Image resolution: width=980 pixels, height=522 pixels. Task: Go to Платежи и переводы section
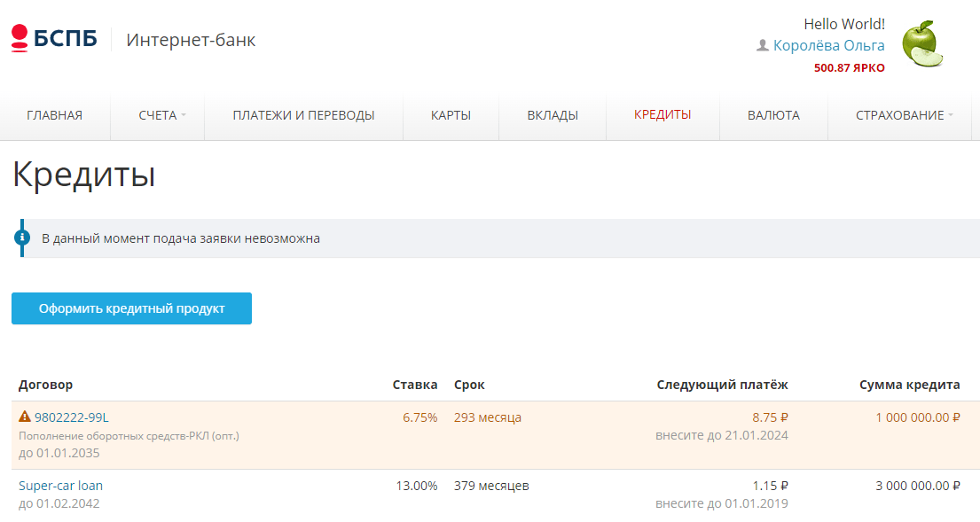click(303, 115)
